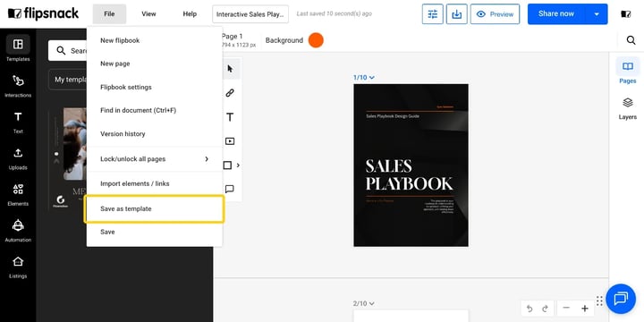Click the search magnifier at top right
The height and width of the screenshot is (322, 644).
631,40
